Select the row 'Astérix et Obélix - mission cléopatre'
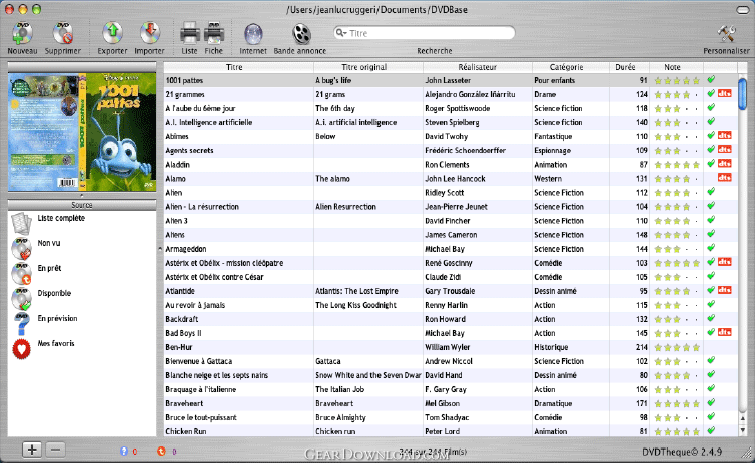 [450, 263]
